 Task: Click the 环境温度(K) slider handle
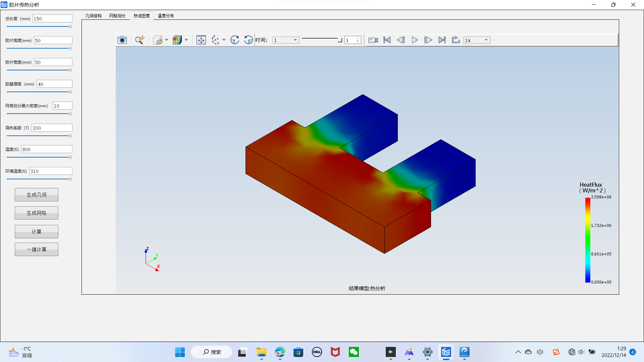point(70,179)
